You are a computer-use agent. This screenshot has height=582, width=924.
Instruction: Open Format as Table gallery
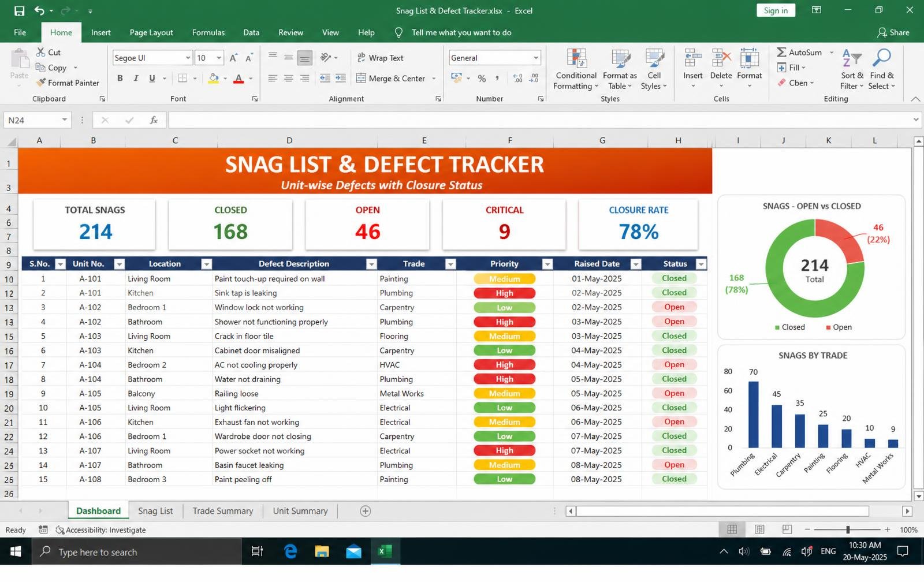coord(620,70)
